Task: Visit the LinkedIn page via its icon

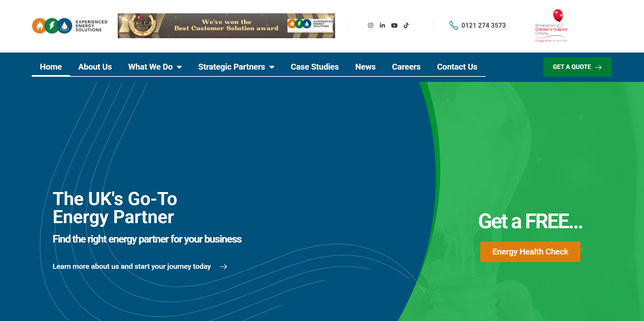Action: pos(382,25)
